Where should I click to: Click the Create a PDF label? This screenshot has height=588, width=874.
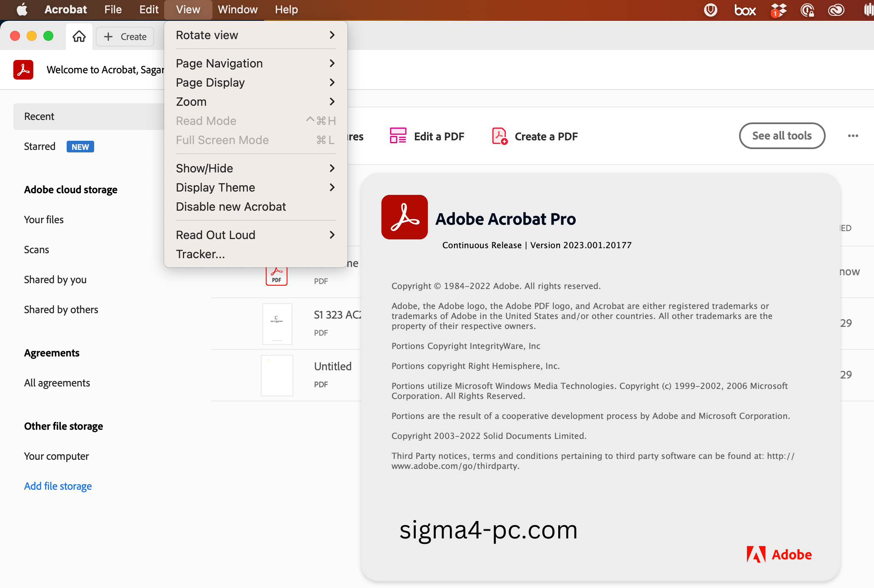point(546,136)
